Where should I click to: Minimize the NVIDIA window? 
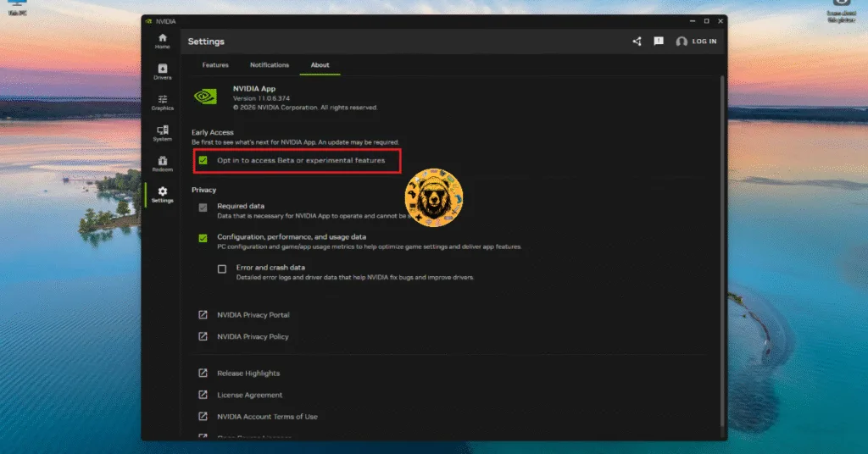(x=693, y=21)
